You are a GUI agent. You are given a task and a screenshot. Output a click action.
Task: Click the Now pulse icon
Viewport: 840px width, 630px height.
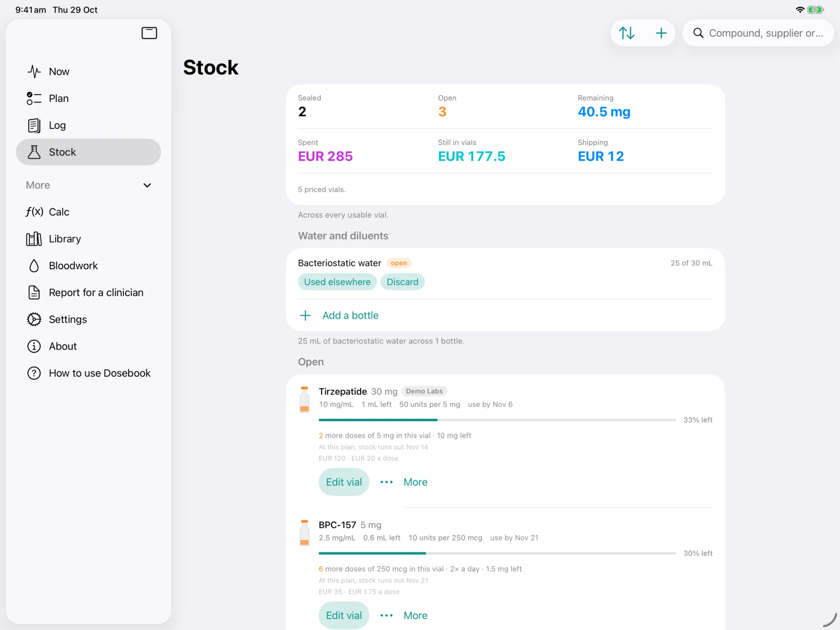coord(34,71)
